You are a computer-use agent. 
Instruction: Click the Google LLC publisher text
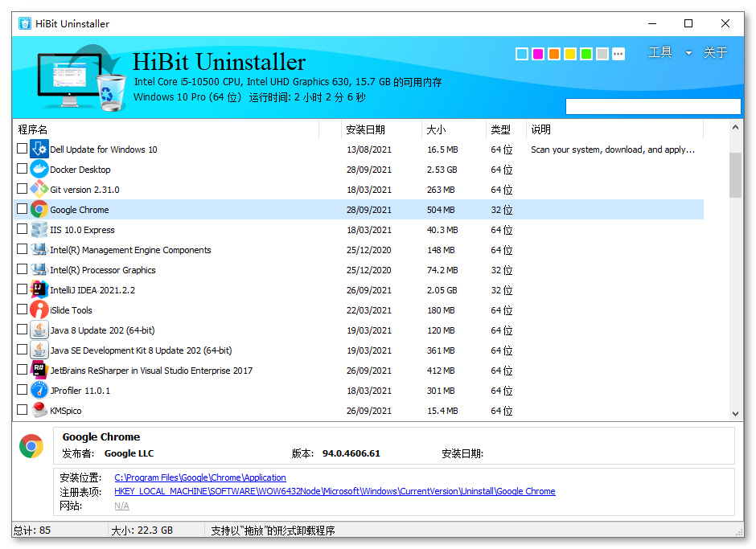click(129, 453)
